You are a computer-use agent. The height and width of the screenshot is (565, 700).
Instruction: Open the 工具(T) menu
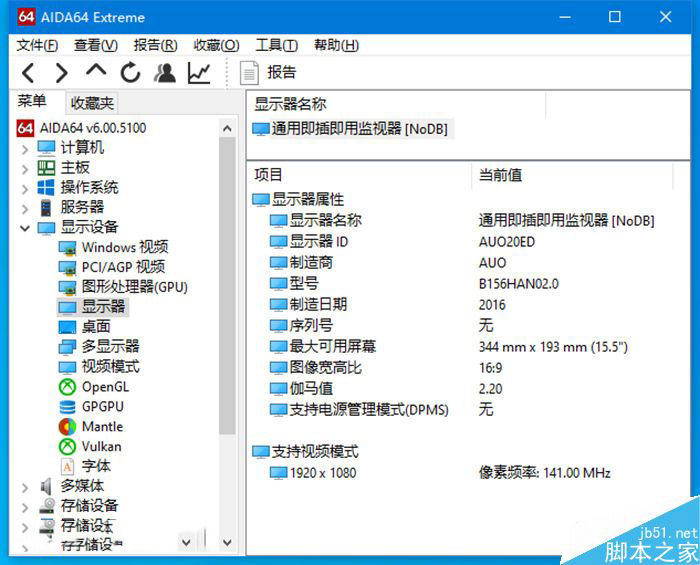276,45
